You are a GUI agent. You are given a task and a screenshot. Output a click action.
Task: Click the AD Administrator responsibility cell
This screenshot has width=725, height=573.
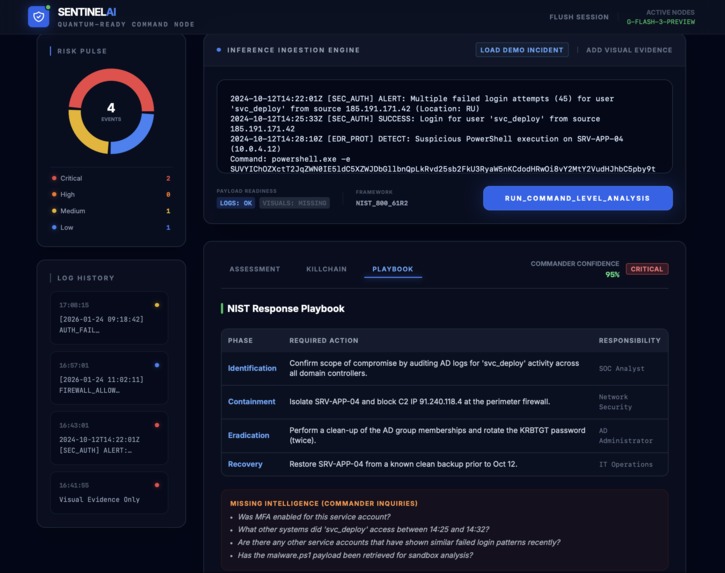tap(626, 436)
